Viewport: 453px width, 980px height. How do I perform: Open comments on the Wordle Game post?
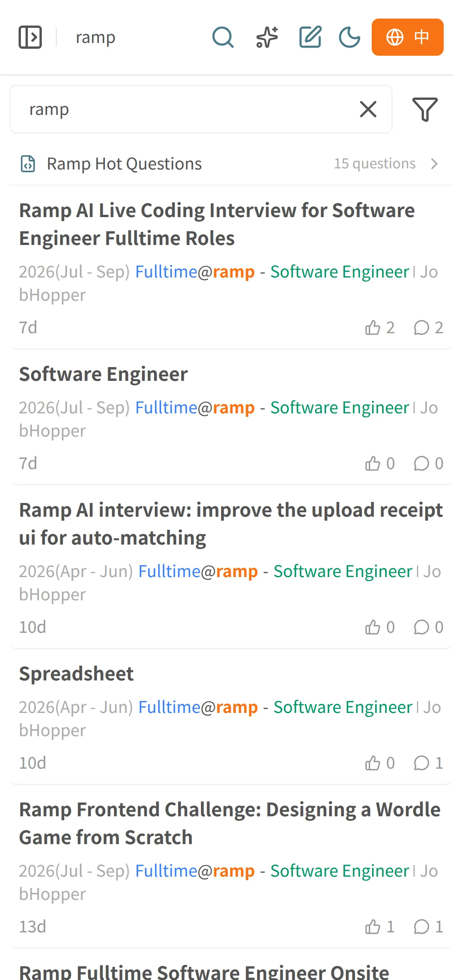(428, 927)
